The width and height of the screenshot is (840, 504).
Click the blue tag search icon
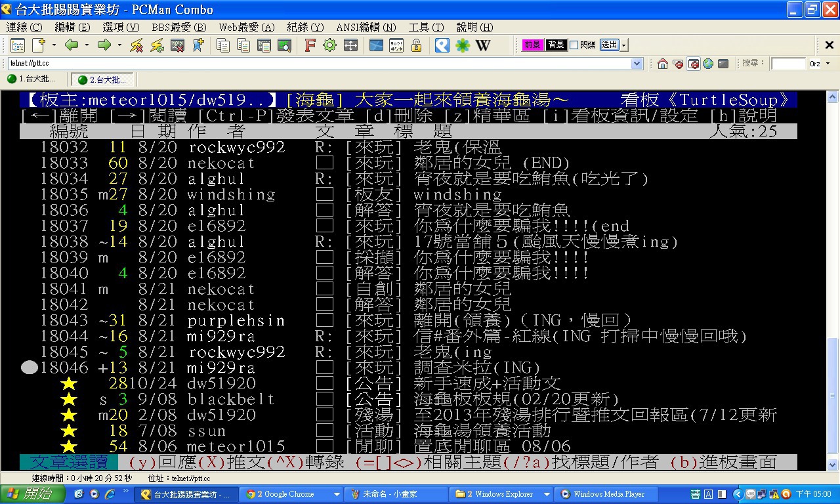442,45
